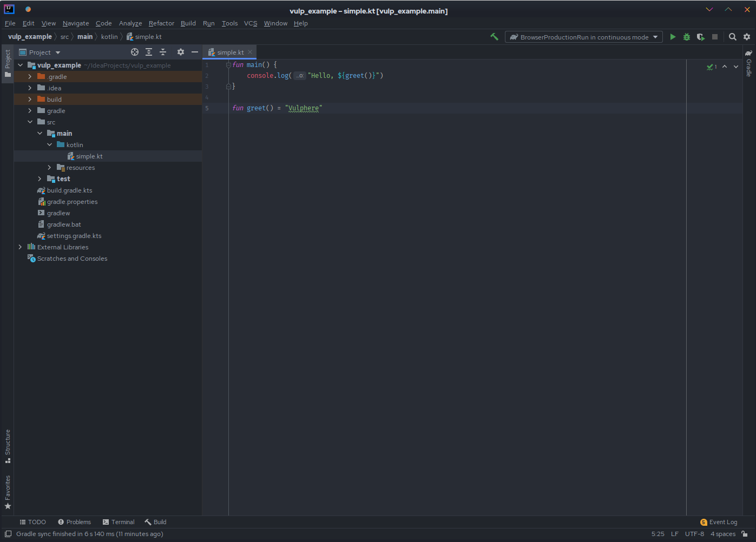The image size is (756, 542).
Task: Run with coverage
Action: click(x=700, y=37)
